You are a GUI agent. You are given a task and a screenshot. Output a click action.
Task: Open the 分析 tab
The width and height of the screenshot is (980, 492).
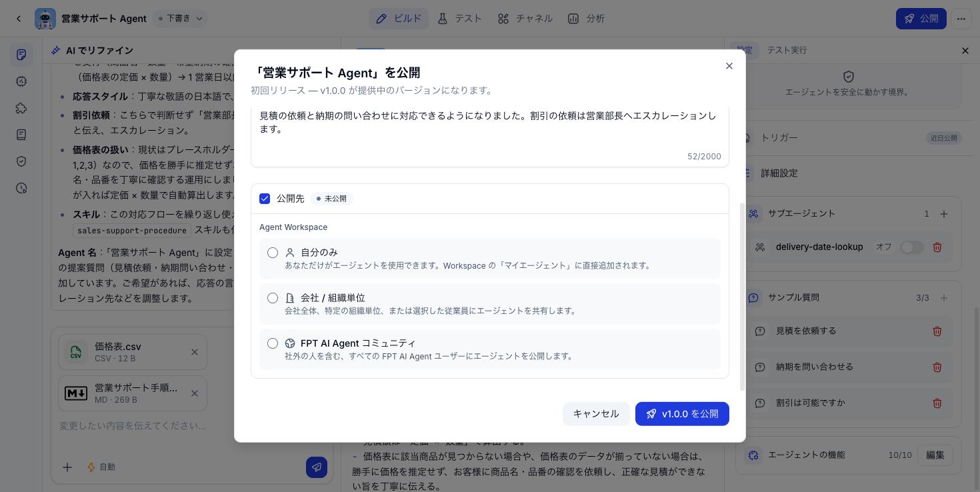pyautogui.click(x=586, y=19)
